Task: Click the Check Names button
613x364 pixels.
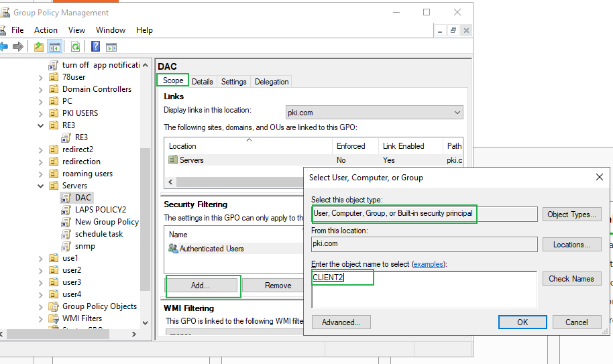Action: (571, 279)
